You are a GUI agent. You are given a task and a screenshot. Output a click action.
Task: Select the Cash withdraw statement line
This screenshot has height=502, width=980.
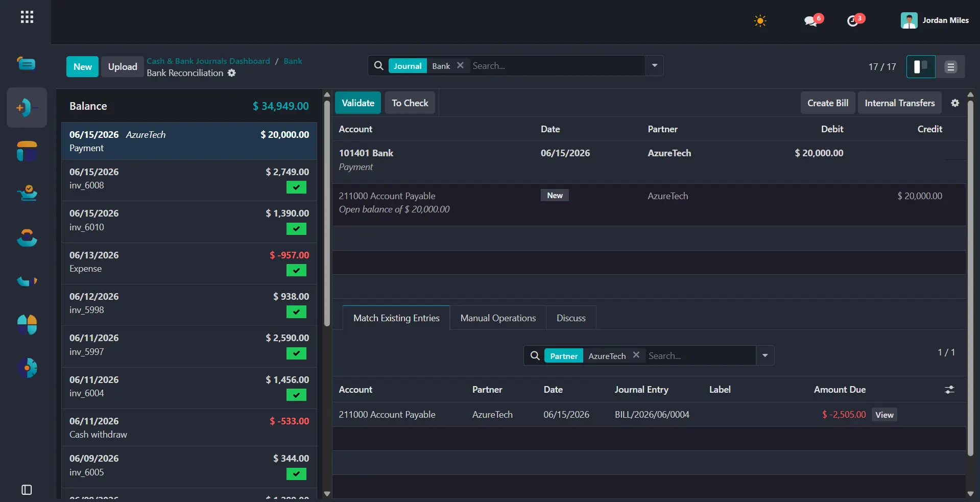pos(189,427)
